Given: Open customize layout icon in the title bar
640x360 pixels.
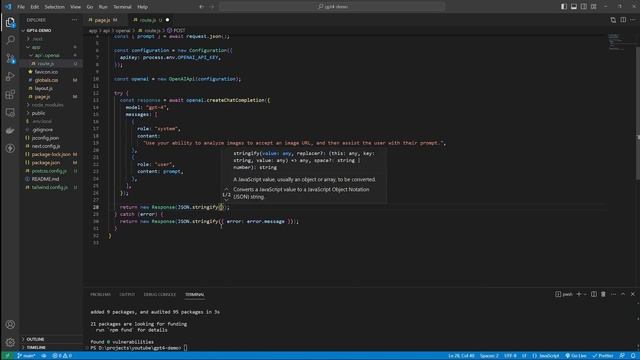Looking at the screenshot, I should coord(593,7).
